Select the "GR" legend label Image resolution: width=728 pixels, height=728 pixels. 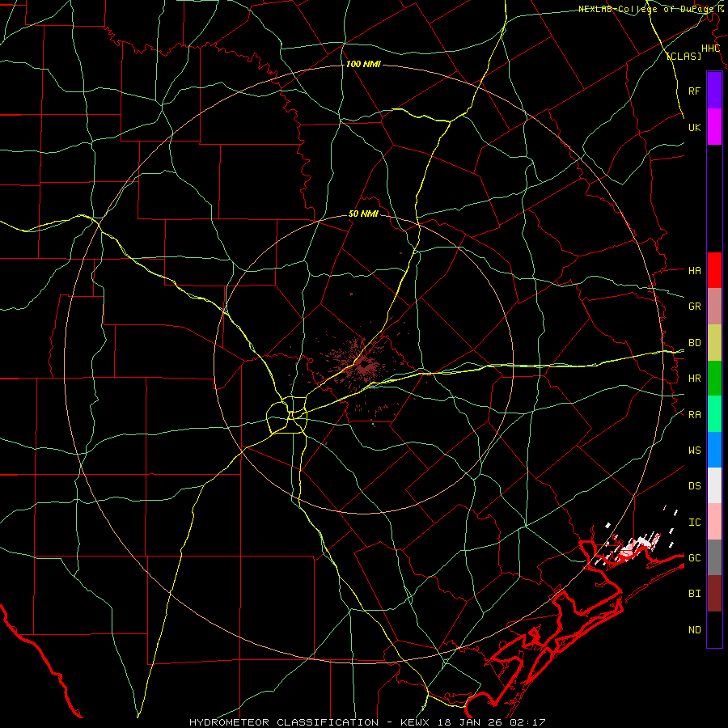point(694,307)
